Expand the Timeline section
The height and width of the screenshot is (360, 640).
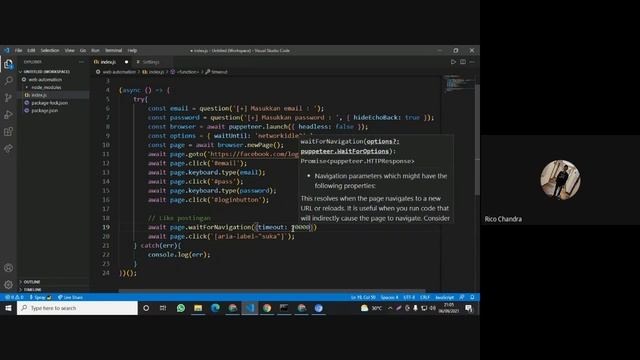(x=32, y=289)
